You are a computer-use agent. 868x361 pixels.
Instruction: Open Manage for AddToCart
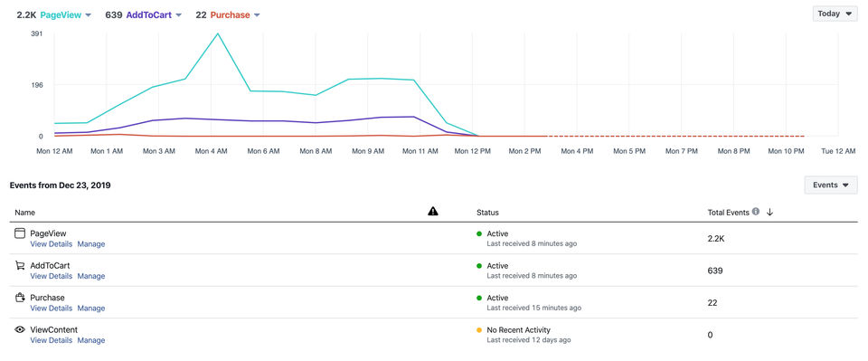pyautogui.click(x=90, y=276)
